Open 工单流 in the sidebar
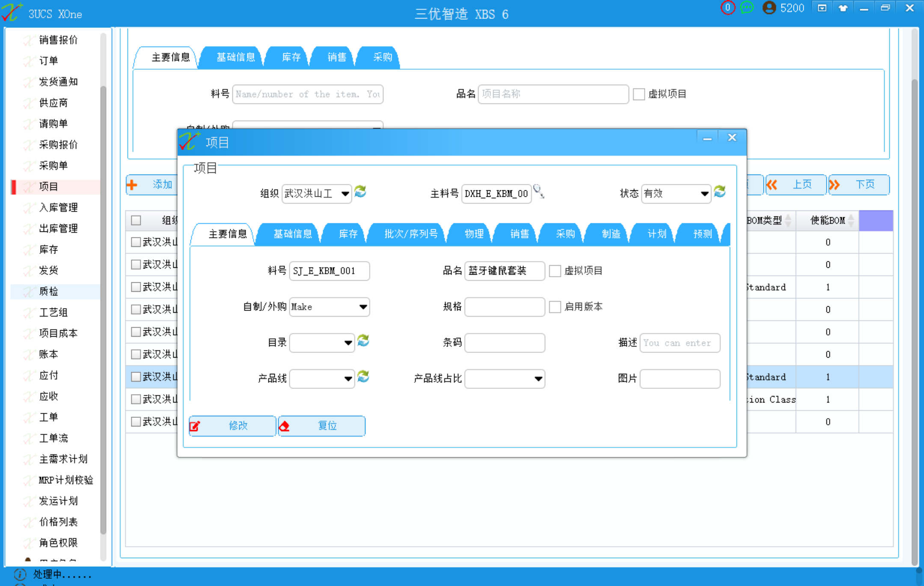 point(53,438)
